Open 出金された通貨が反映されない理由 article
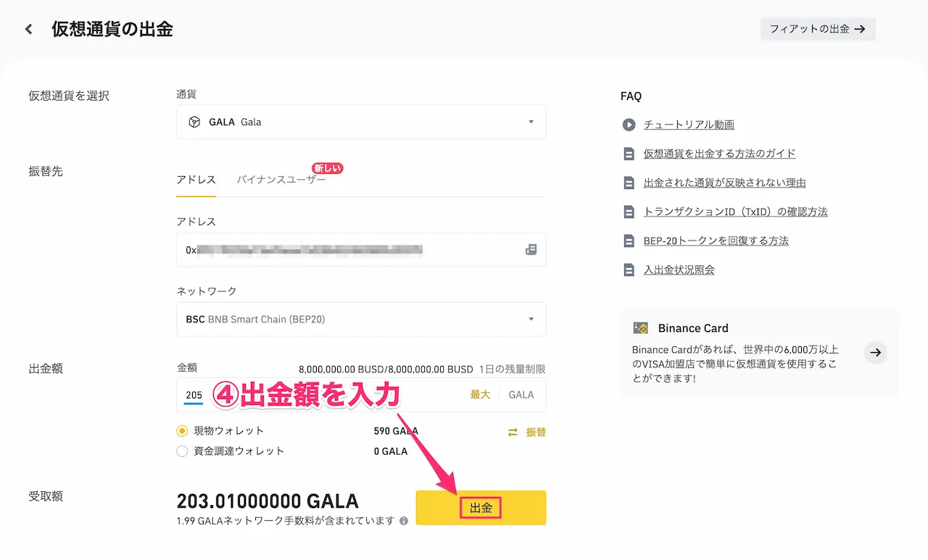Screen dimensions: 928x560 (x=725, y=183)
